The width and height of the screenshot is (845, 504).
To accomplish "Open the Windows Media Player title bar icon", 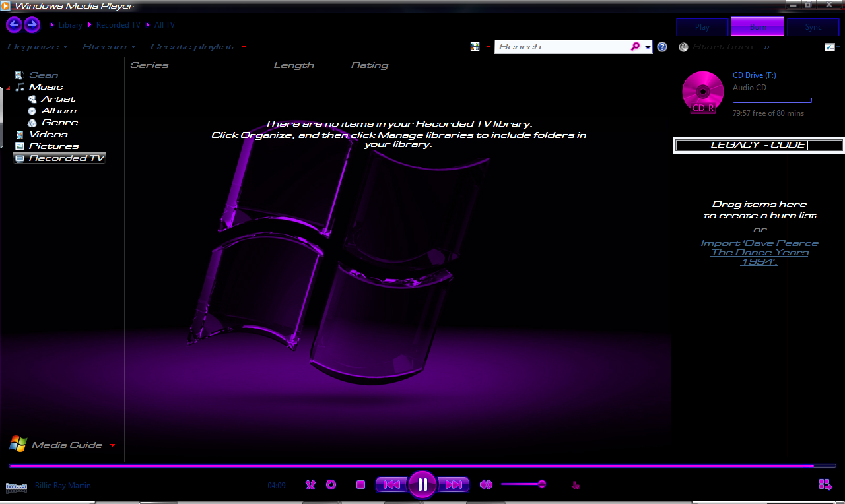I will click(x=5, y=6).
